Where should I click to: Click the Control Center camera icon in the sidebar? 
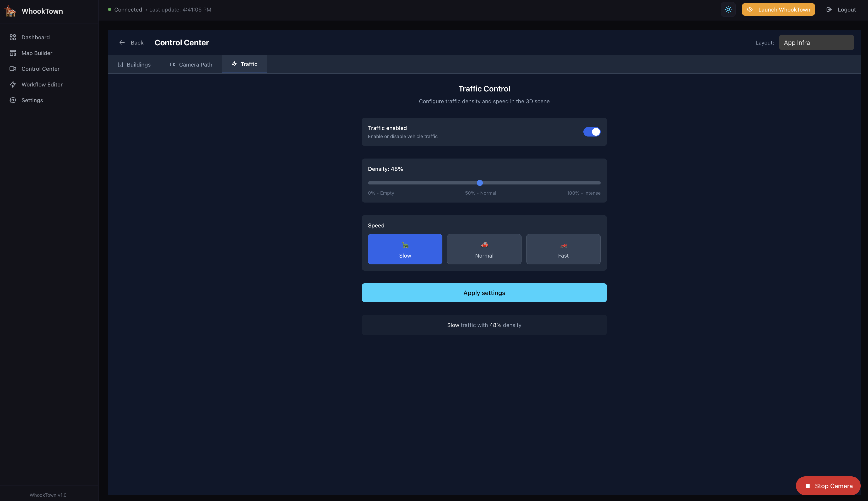13,69
